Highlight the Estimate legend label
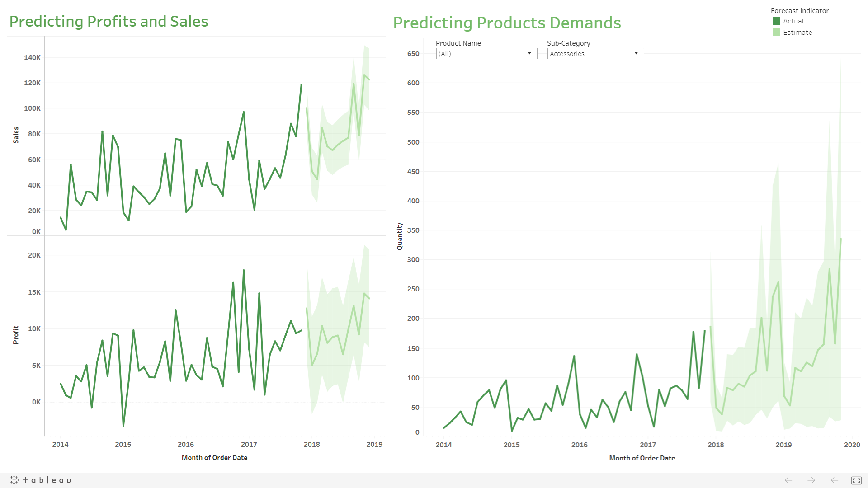The width and height of the screenshot is (868, 488). pyautogui.click(x=797, y=33)
